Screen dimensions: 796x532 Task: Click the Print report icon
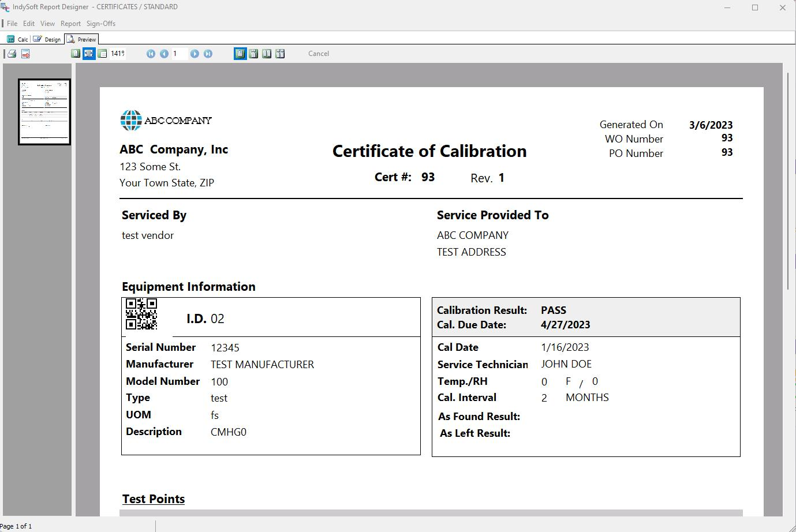12,54
